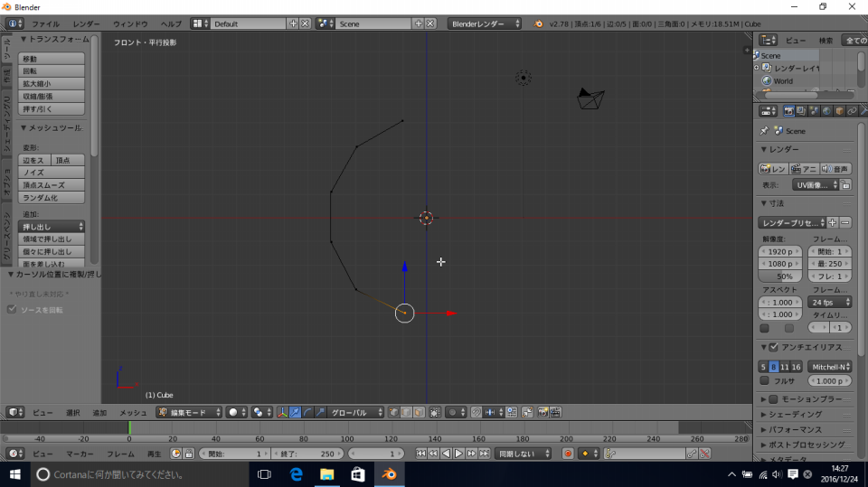The image size is (868, 487).
Task: Click the render audio button (音声)
Action: [x=836, y=169]
